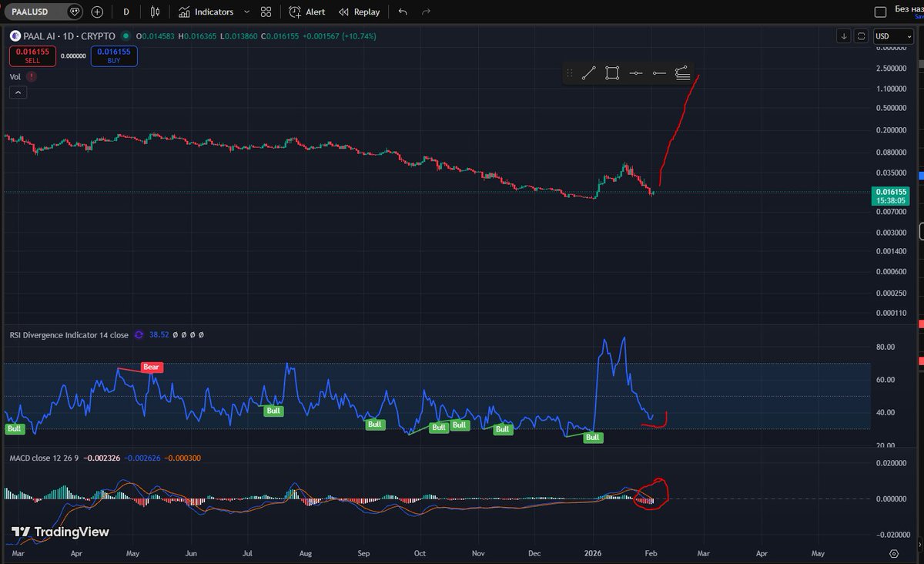Image resolution: width=924 pixels, height=564 pixels.
Task: Add a symbol with the plus-circle icon
Action: tap(97, 12)
